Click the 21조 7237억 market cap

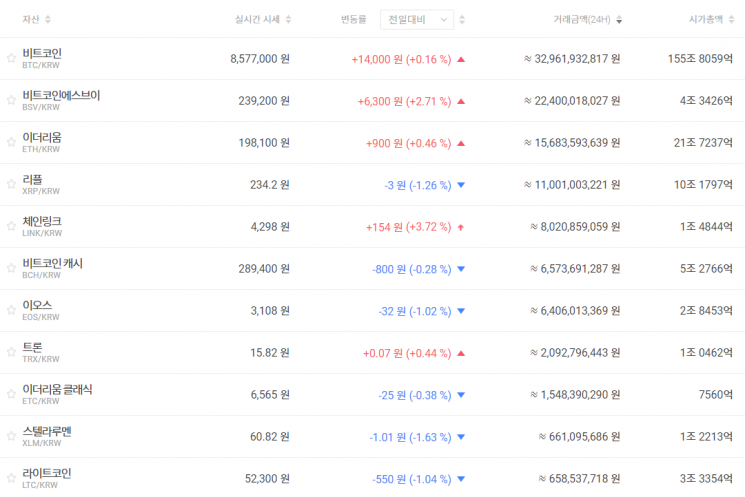point(703,143)
